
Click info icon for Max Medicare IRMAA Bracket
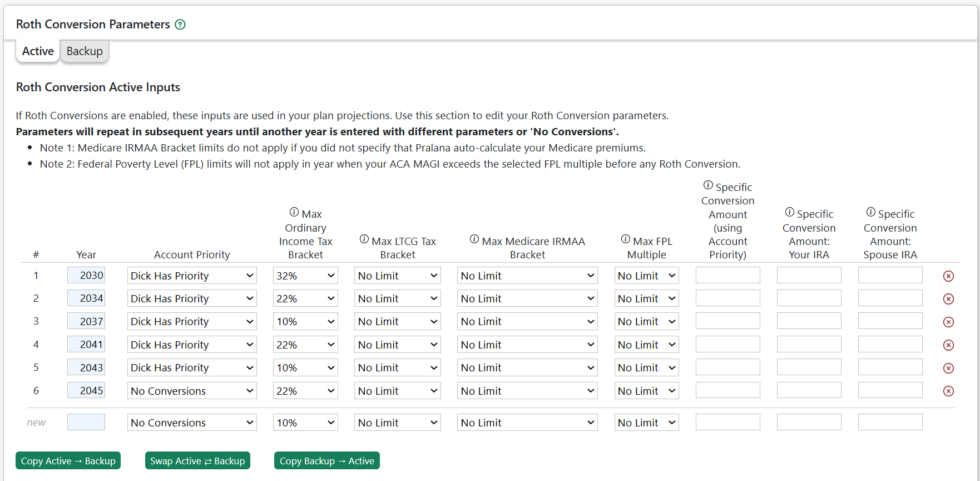tap(474, 239)
